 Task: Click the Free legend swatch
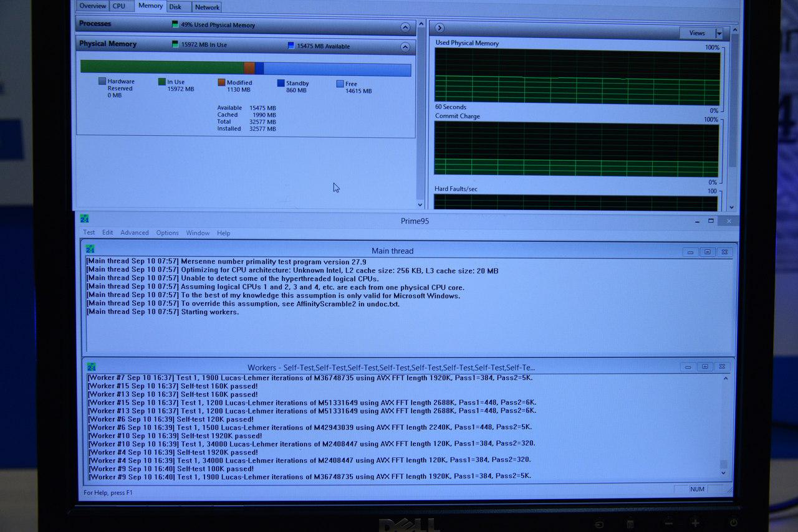click(340, 83)
